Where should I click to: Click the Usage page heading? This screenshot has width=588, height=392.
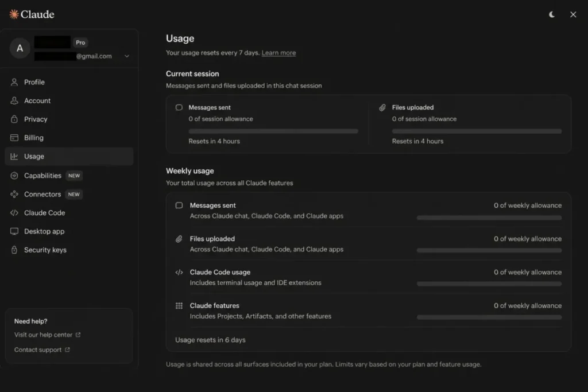click(180, 38)
